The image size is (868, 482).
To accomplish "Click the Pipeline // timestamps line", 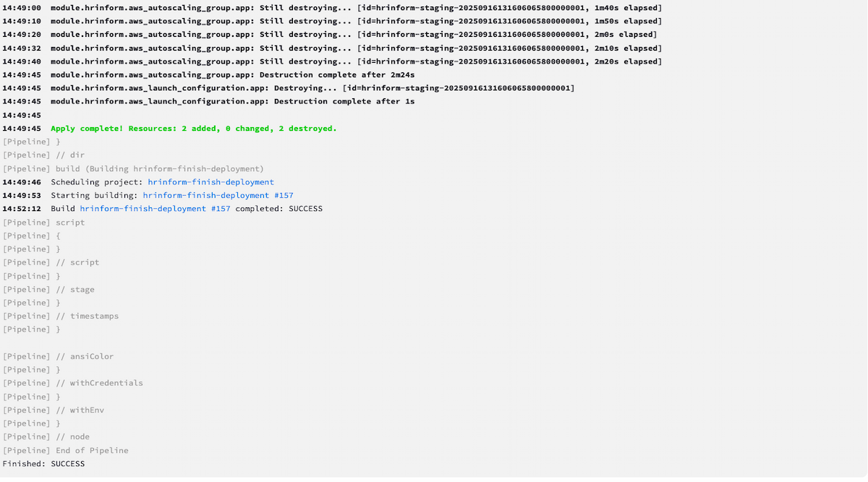I will [61, 316].
